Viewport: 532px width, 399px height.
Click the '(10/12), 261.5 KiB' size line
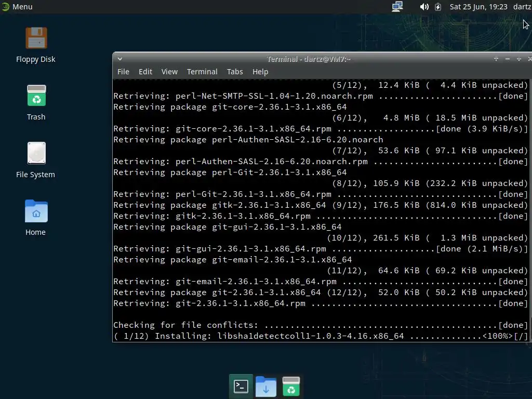click(428, 238)
